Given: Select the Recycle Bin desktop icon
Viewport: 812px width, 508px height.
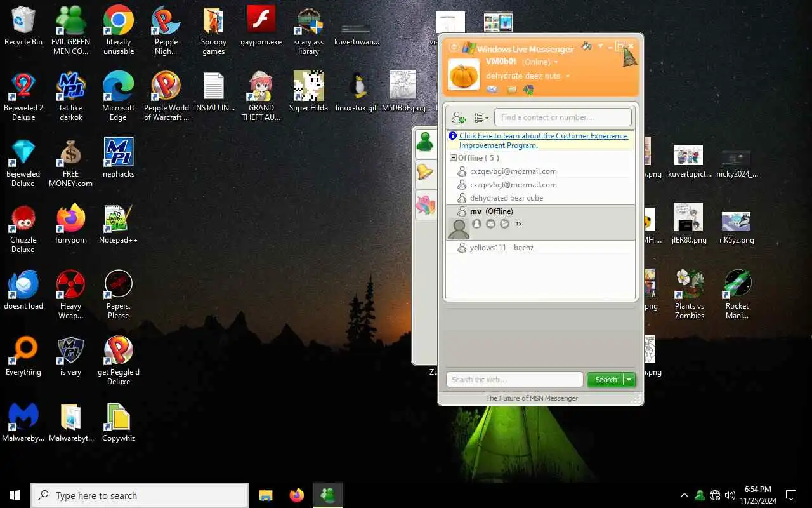Looking at the screenshot, I should (x=23, y=27).
